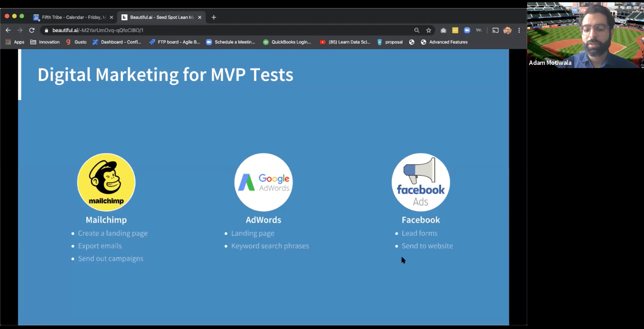
Task: Close the Fifth Tribe Calendar tab
Action: click(x=111, y=17)
